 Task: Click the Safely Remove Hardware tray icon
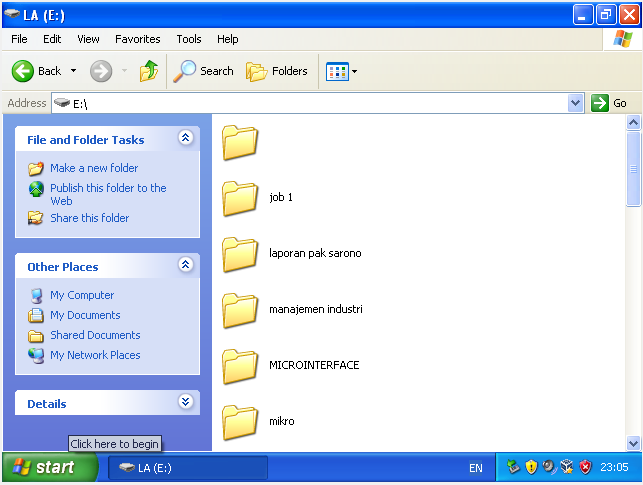pyautogui.click(x=513, y=467)
